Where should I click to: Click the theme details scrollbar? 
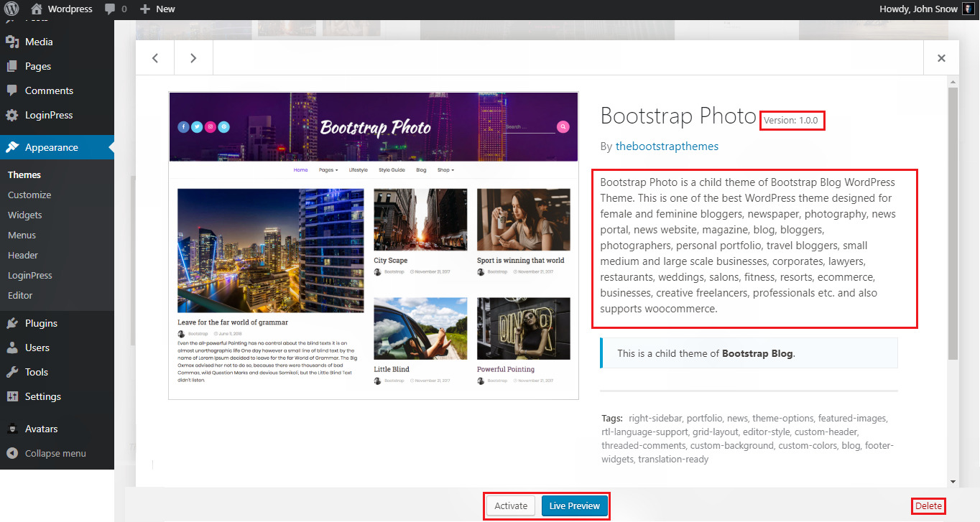(x=953, y=223)
